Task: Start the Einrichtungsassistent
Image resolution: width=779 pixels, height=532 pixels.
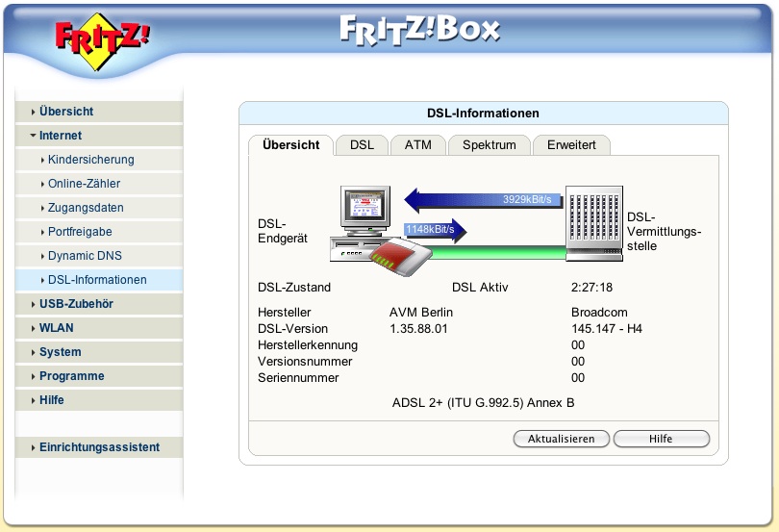Action: pyautogui.click(x=99, y=447)
